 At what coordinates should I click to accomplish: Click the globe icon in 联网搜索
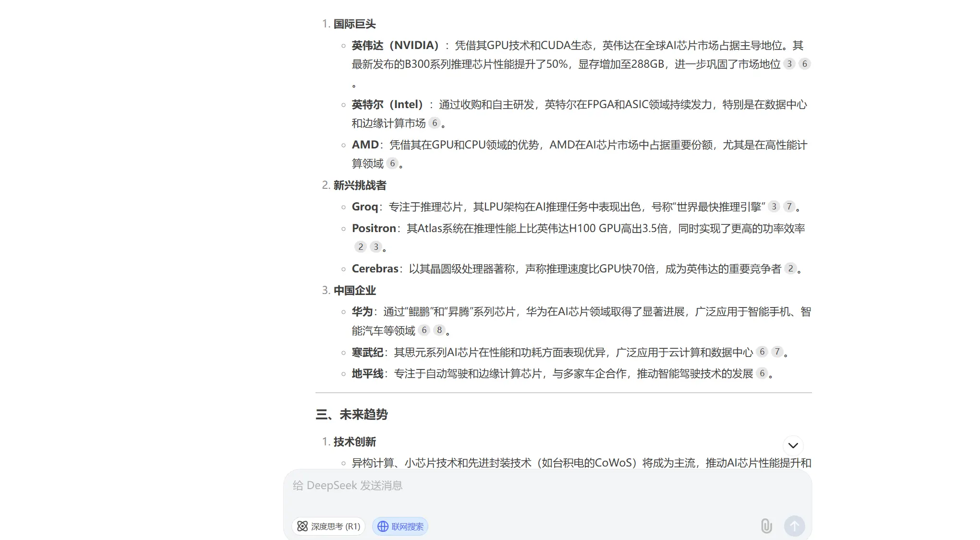point(383,527)
